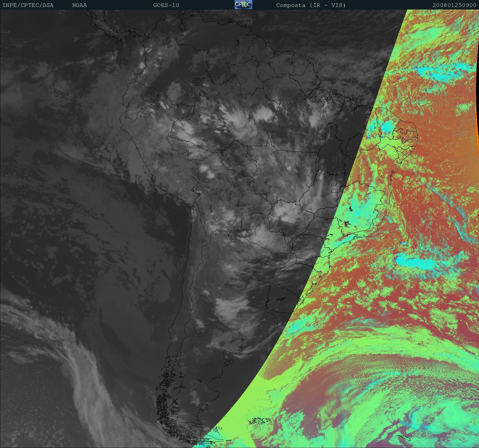This screenshot has width=479, height=448.
Task: Click the NOAA label in header
Action: [79, 5]
